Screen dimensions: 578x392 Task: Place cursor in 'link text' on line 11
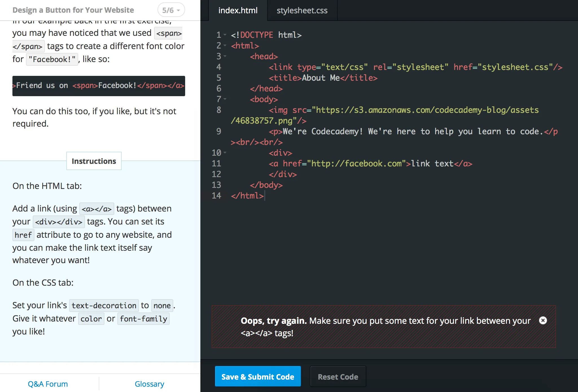pos(432,164)
